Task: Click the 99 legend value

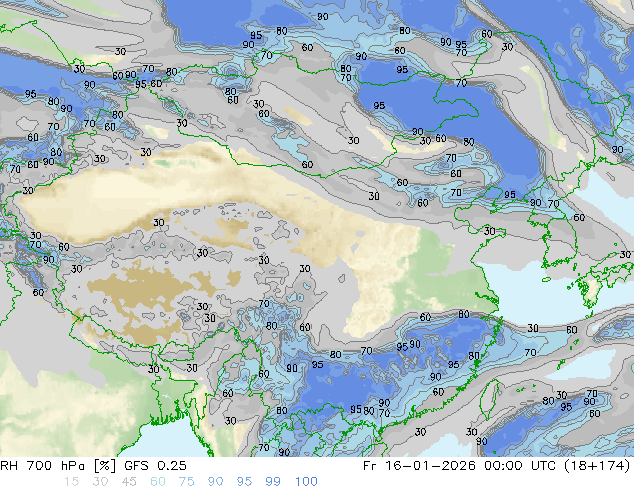Action: (x=273, y=482)
